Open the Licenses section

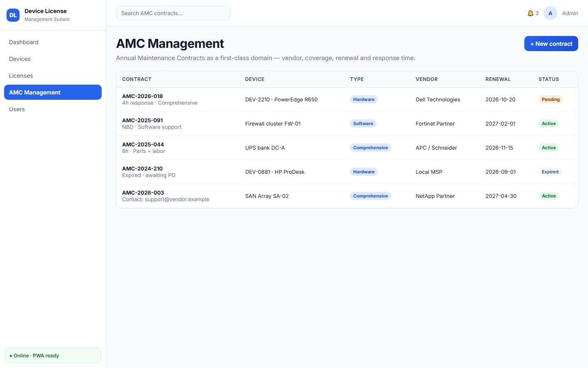pyautogui.click(x=53, y=76)
